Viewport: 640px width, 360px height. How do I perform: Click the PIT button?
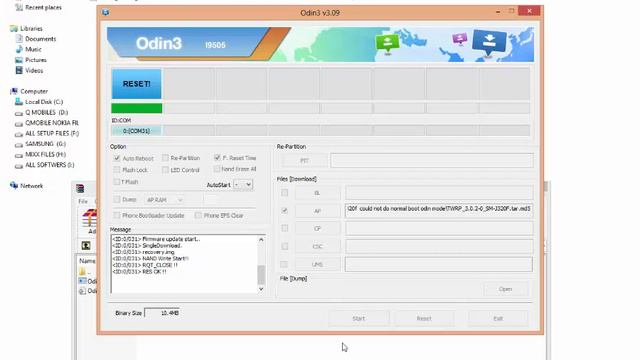coord(304,161)
